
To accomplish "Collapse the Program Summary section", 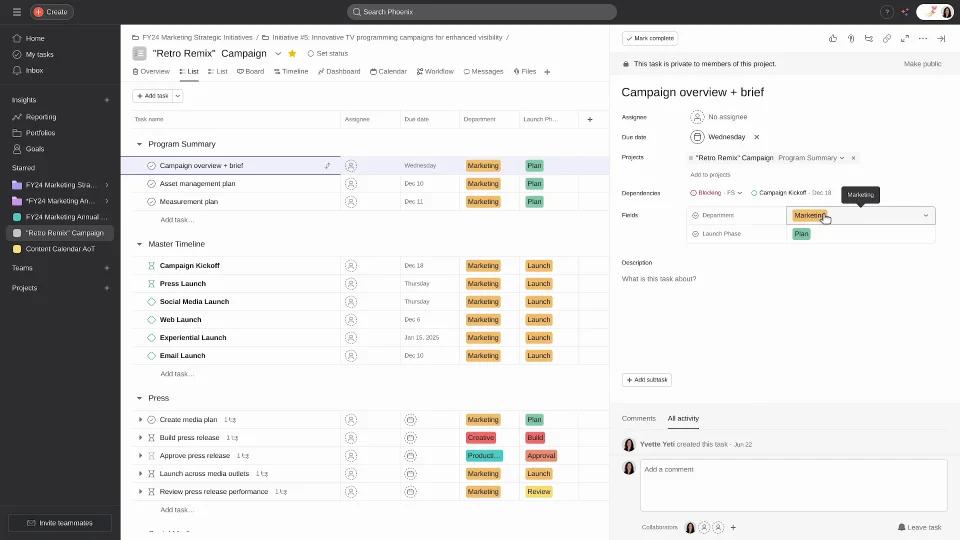I will pyautogui.click(x=140, y=144).
